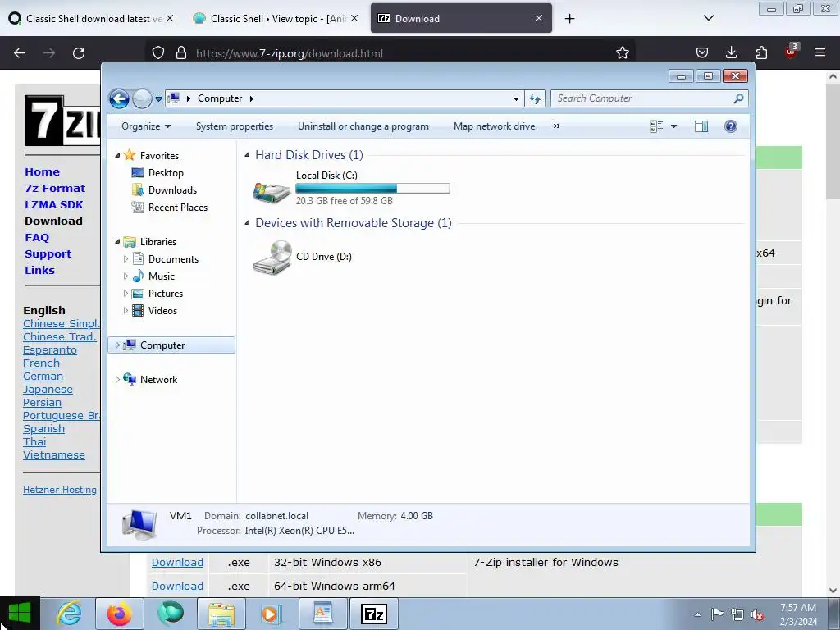Close the Download browser tab
Viewport: 840px width, 630px height.
[x=539, y=18]
